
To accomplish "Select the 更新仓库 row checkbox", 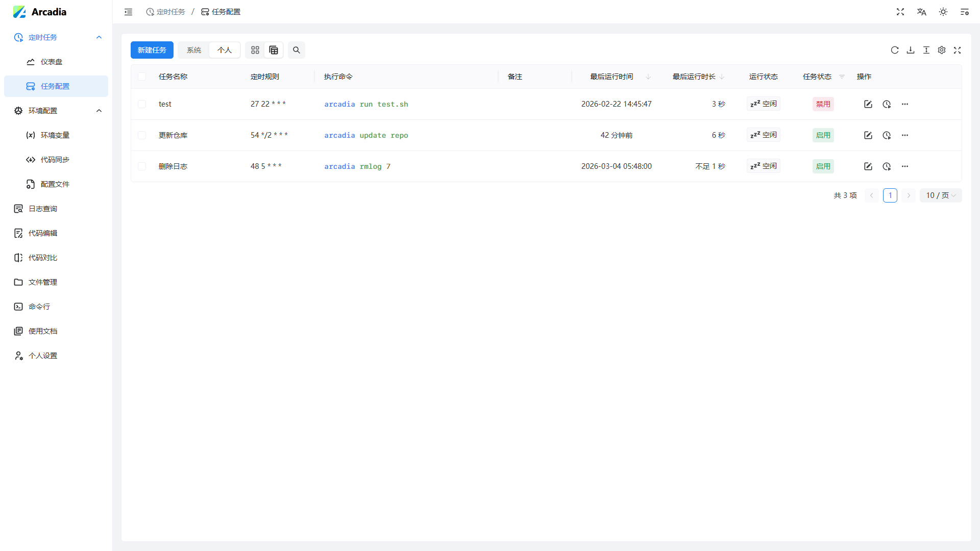I will click(142, 135).
